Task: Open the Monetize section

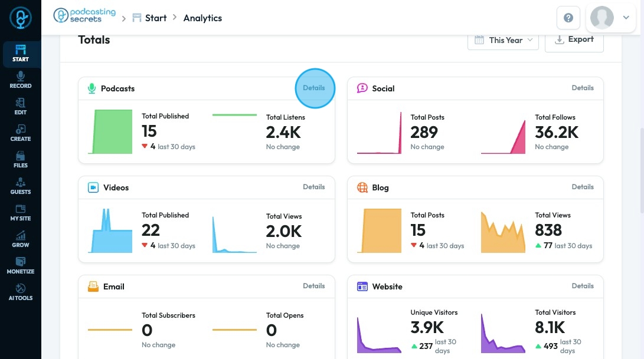Action: (x=21, y=266)
